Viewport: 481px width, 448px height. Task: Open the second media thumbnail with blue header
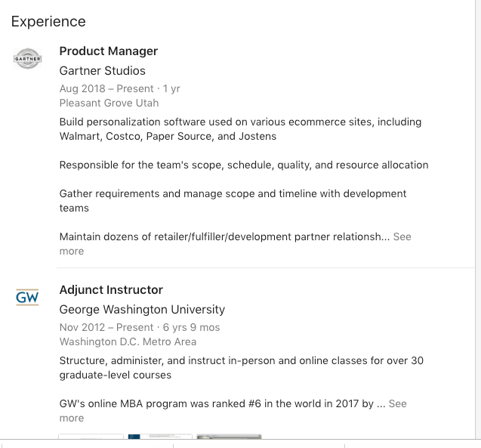tap(160, 437)
